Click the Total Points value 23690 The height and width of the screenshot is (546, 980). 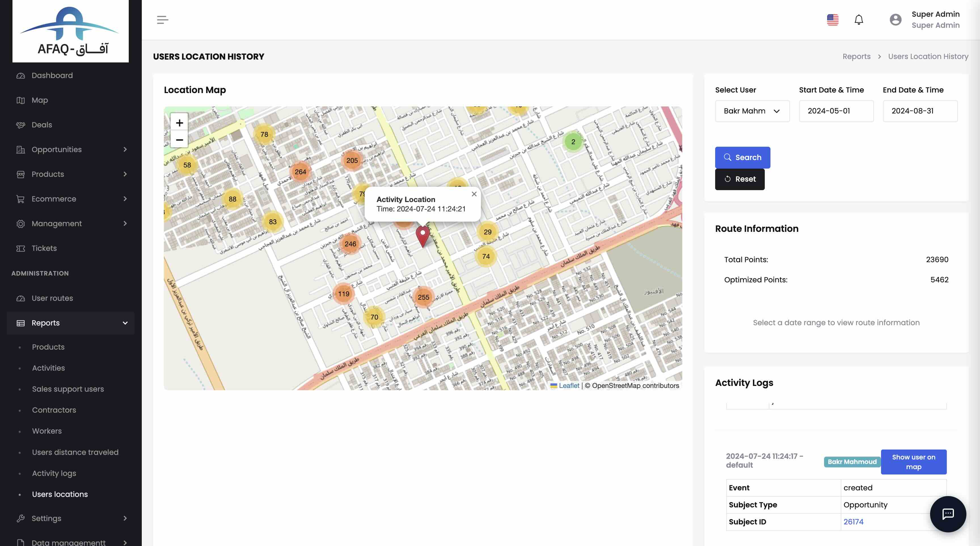937,260
